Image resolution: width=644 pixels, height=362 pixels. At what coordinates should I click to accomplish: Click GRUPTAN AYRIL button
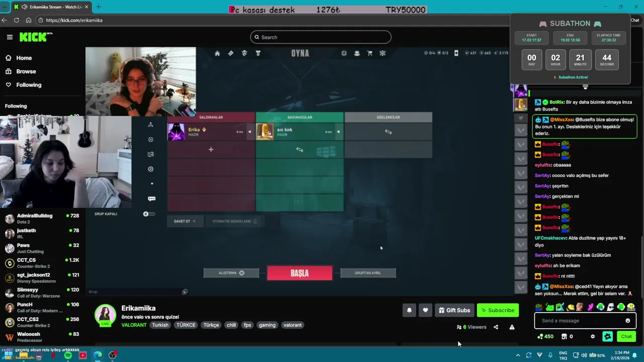tap(368, 273)
